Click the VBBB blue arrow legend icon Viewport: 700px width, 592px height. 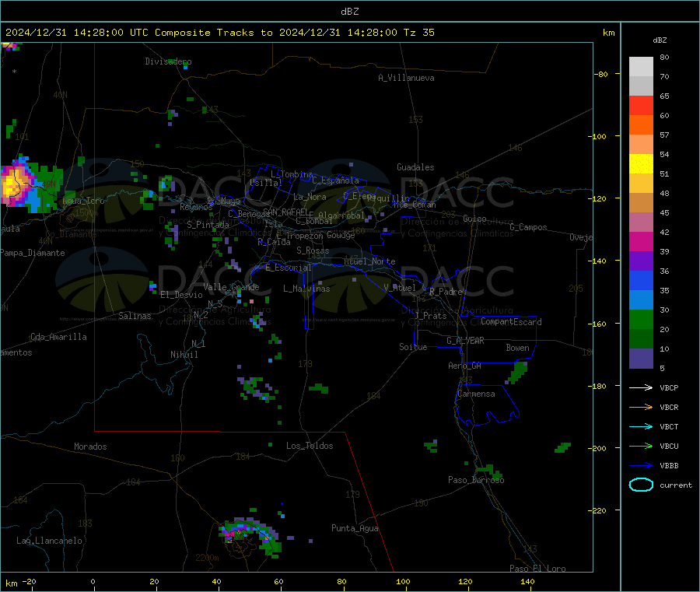tap(641, 465)
